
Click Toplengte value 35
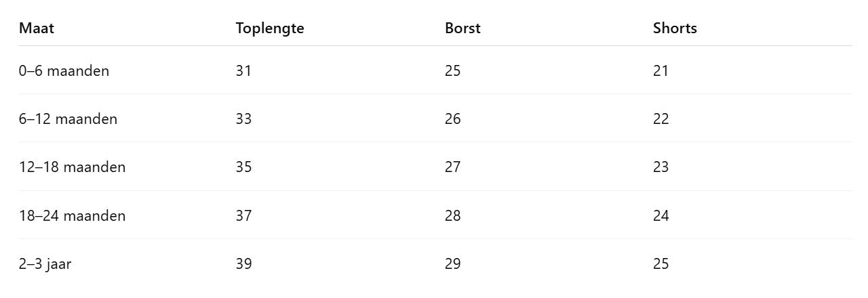[243, 167]
